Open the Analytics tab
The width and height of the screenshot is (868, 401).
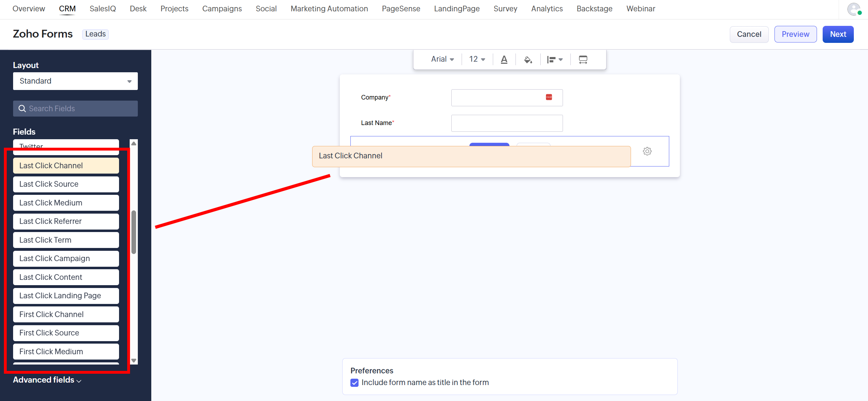point(547,9)
